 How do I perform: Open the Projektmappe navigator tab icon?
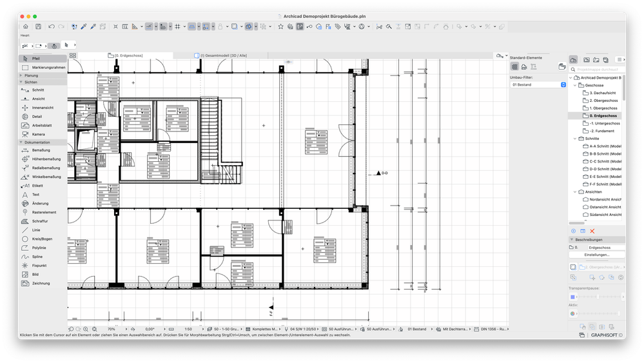point(573,60)
